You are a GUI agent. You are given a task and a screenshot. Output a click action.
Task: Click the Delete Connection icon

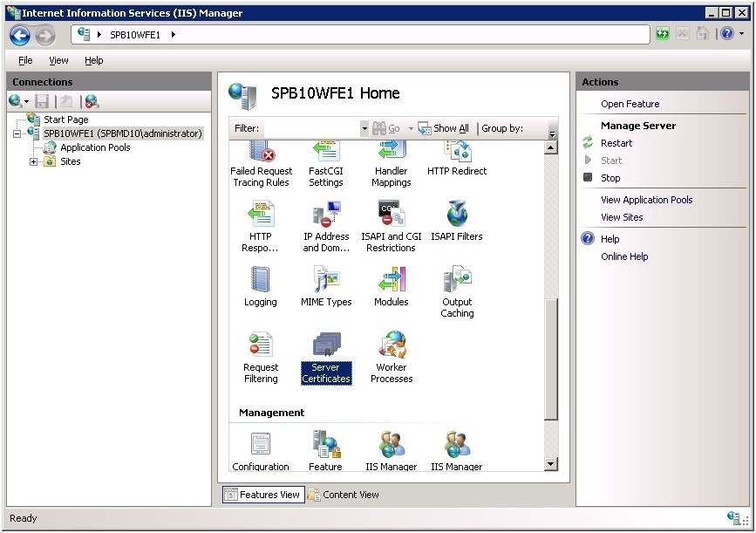92,101
